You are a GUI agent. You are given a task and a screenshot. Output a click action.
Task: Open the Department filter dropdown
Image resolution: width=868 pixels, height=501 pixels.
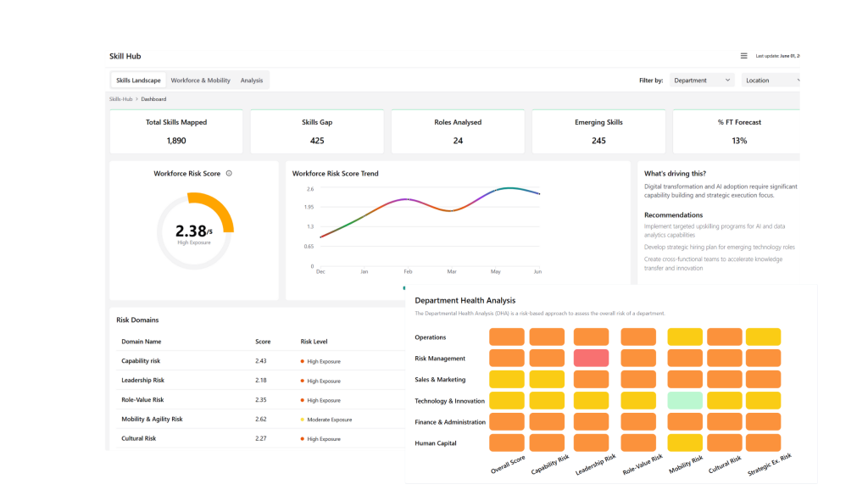click(701, 81)
